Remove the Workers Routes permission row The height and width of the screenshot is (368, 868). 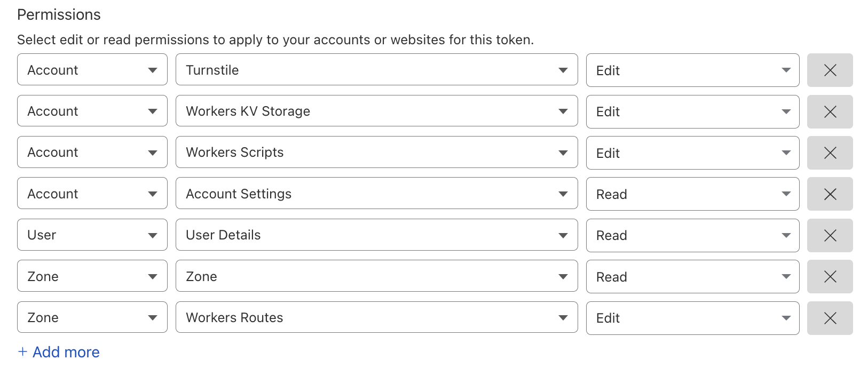click(830, 318)
